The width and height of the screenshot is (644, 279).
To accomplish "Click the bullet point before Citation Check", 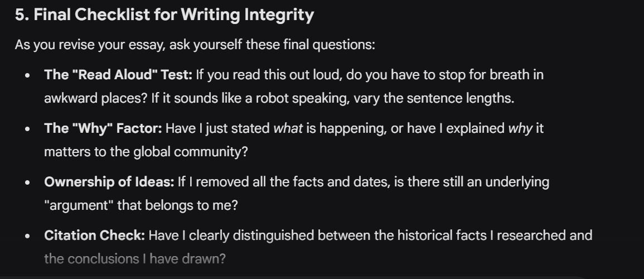I will tap(27, 236).
